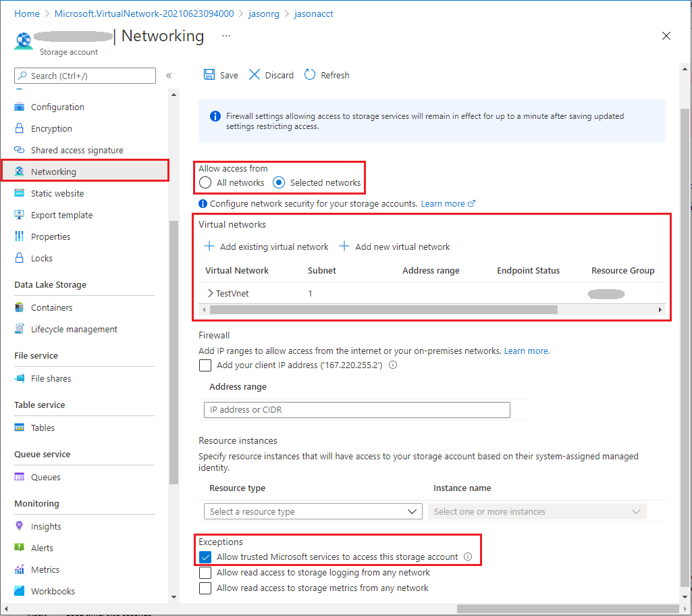Click the Export template icon

pyautogui.click(x=20, y=215)
